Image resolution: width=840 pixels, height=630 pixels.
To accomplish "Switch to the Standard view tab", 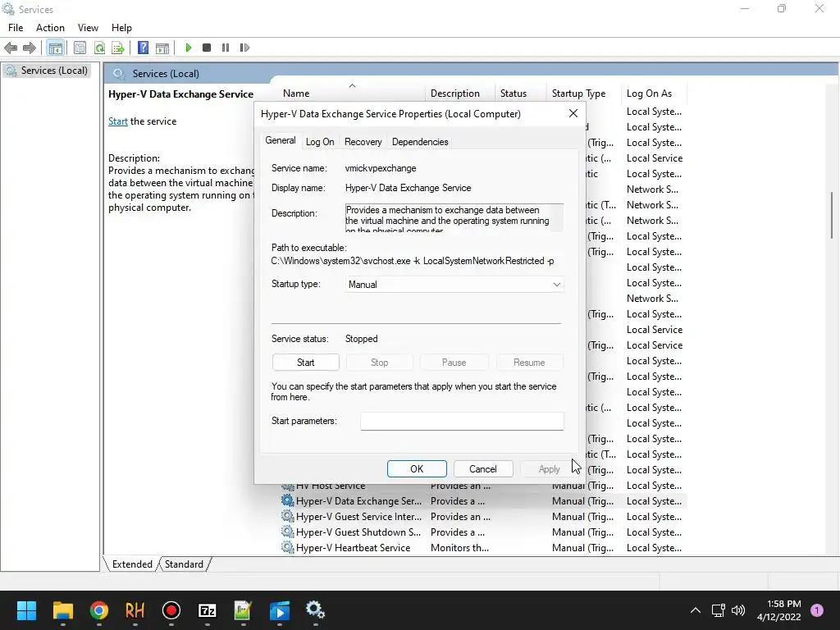I will [x=184, y=564].
